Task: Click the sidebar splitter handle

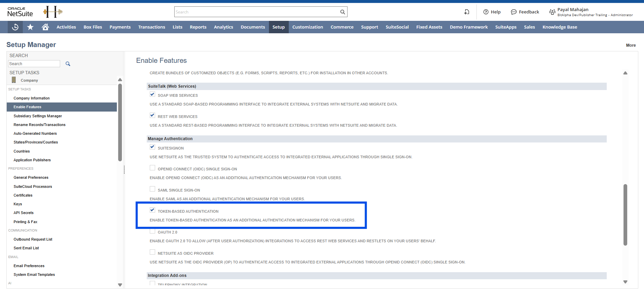Action: pyautogui.click(x=124, y=170)
